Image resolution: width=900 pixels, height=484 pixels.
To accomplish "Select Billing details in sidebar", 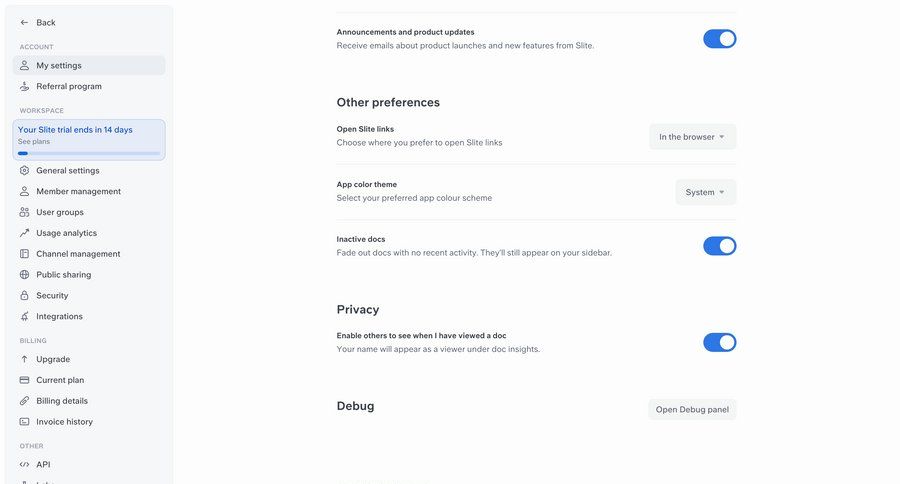I will [x=62, y=401].
